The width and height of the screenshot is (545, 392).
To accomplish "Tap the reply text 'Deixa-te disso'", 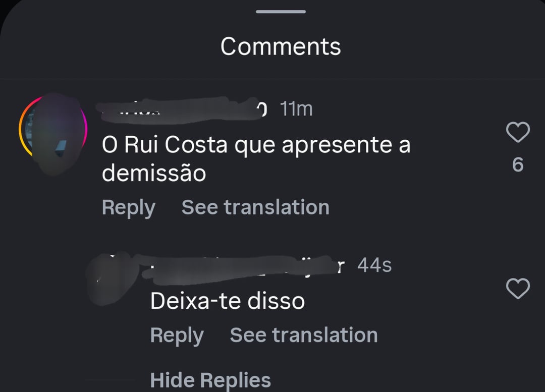I will point(228,301).
